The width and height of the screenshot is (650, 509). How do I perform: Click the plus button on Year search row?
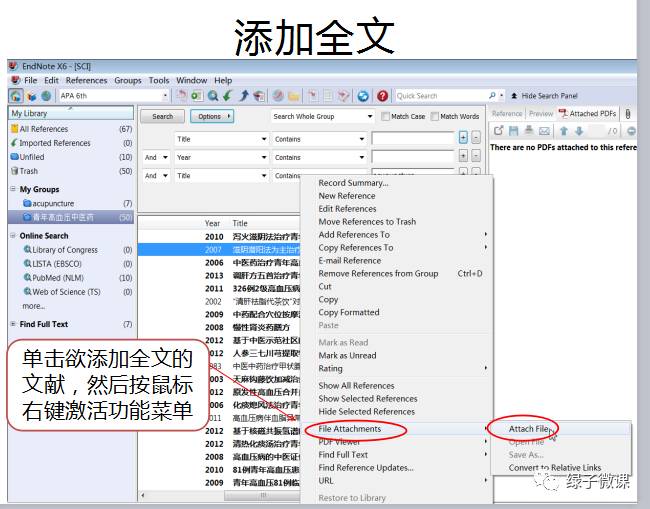pos(463,156)
